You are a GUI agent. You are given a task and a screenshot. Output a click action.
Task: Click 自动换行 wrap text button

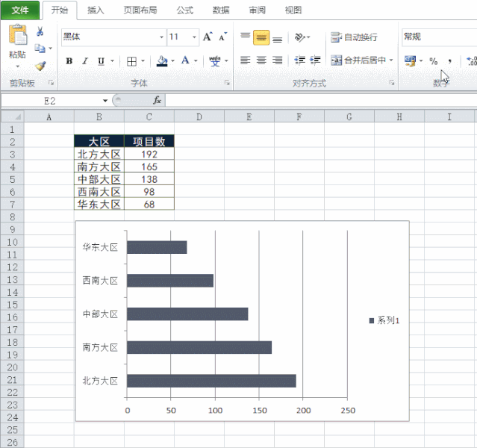[x=354, y=37]
